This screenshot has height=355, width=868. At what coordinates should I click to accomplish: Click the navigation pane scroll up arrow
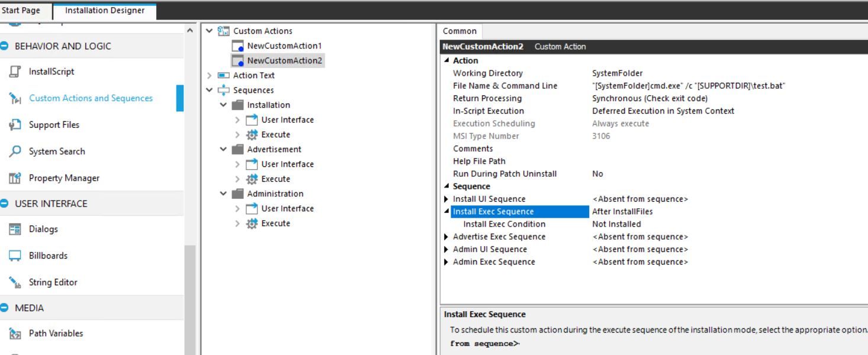click(190, 31)
